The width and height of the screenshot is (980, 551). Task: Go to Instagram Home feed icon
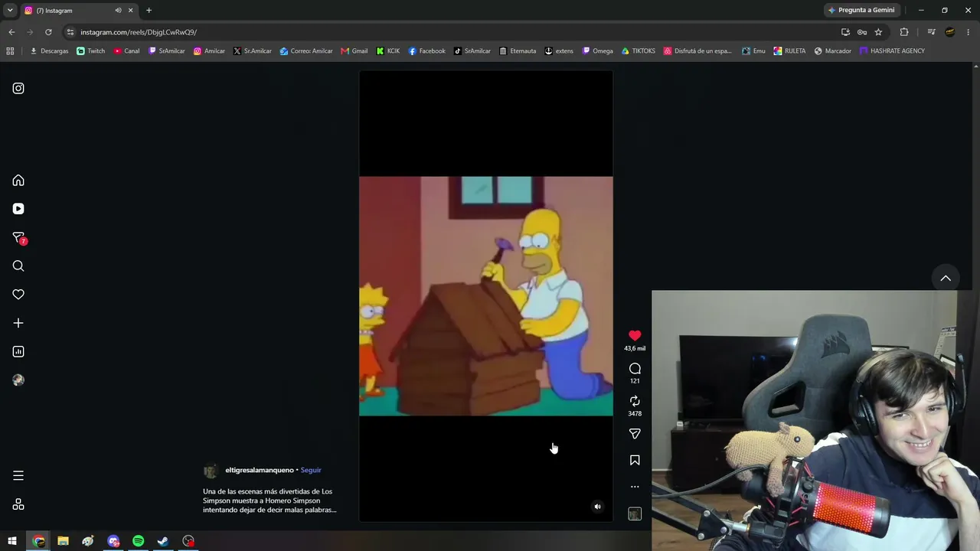click(18, 181)
